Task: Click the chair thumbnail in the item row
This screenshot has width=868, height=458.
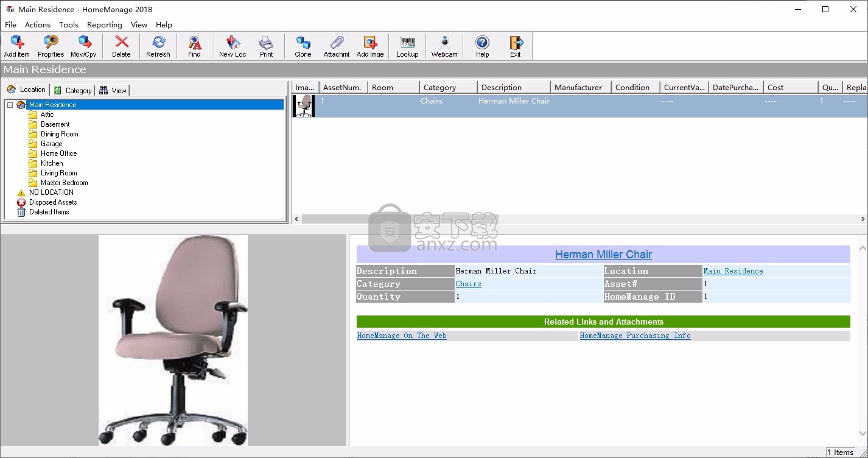Action: pyautogui.click(x=304, y=106)
